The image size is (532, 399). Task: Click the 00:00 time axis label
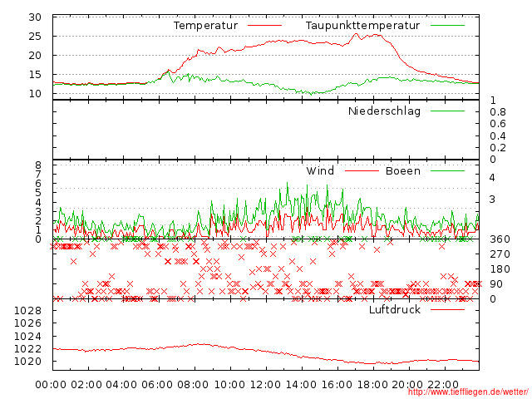tap(51, 385)
